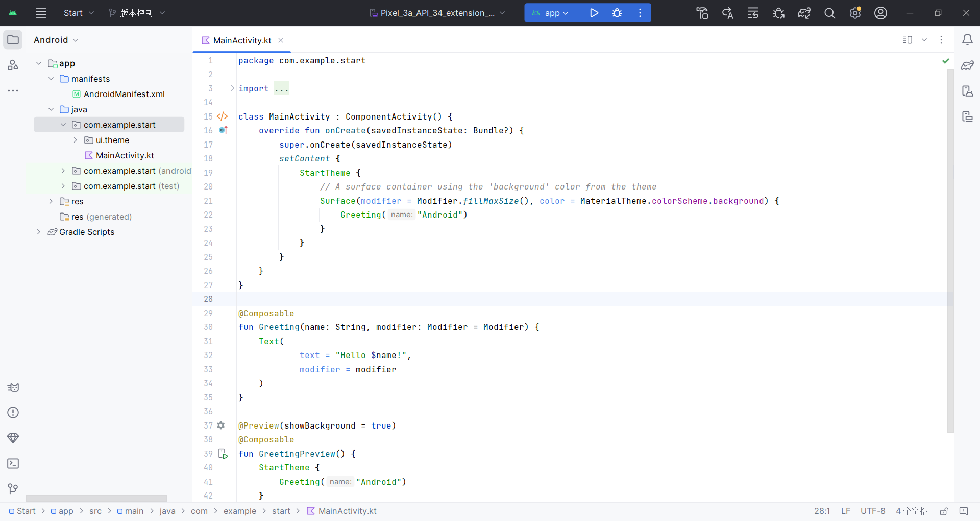
Task: Click the green inspection checkmark
Action: point(946,61)
